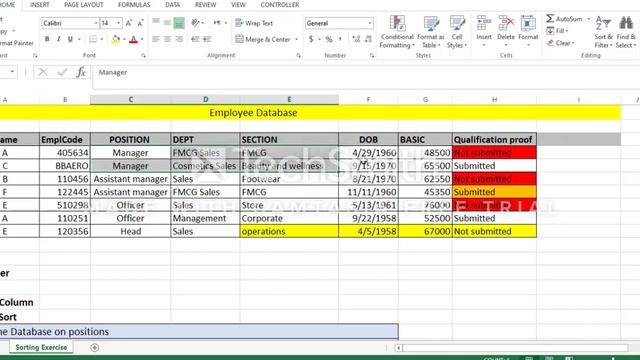Screen dimensions: 640x360
Task: Open the Clear menu
Action: [560, 43]
